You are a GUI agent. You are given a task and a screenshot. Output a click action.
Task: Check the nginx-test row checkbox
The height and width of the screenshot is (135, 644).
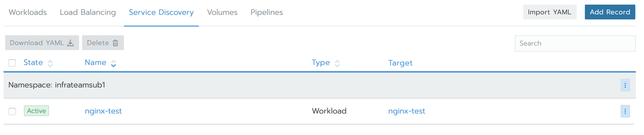click(x=12, y=111)
